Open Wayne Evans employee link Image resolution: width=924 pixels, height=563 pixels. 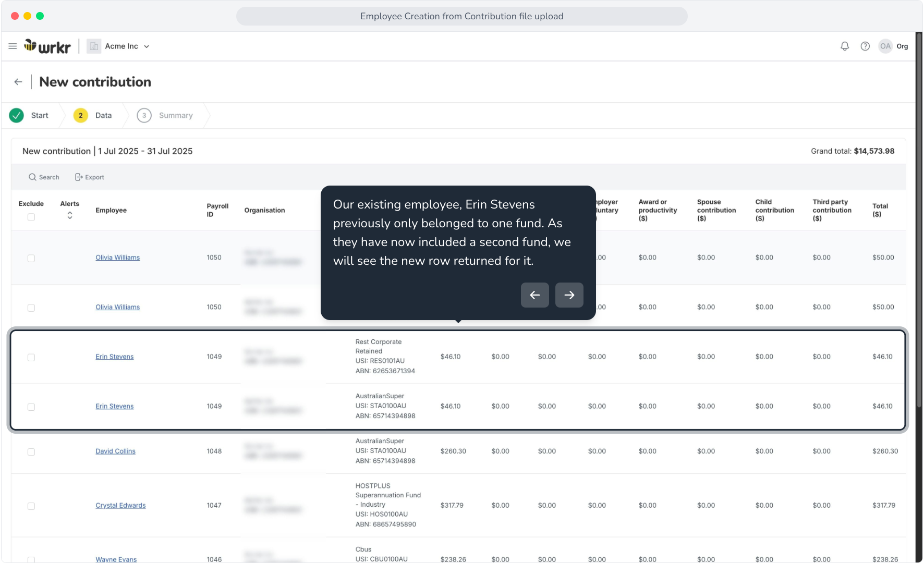116,559
